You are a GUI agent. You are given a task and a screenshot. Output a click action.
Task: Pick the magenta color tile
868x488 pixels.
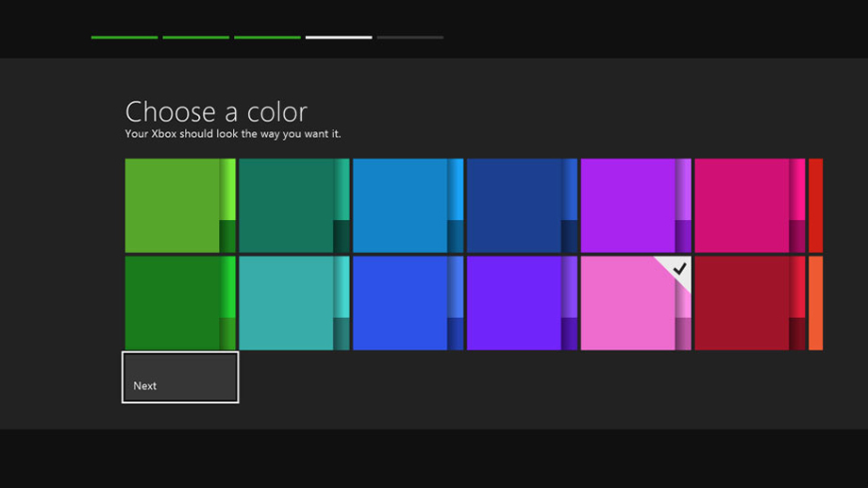pos(749,206)
